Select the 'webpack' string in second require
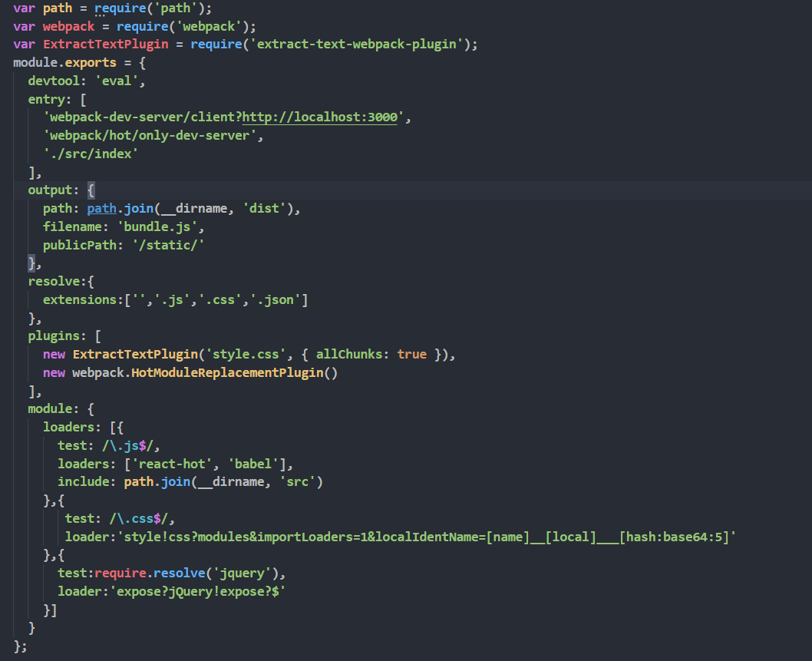The height and width of the screenshot is (661, 812). 209,26
